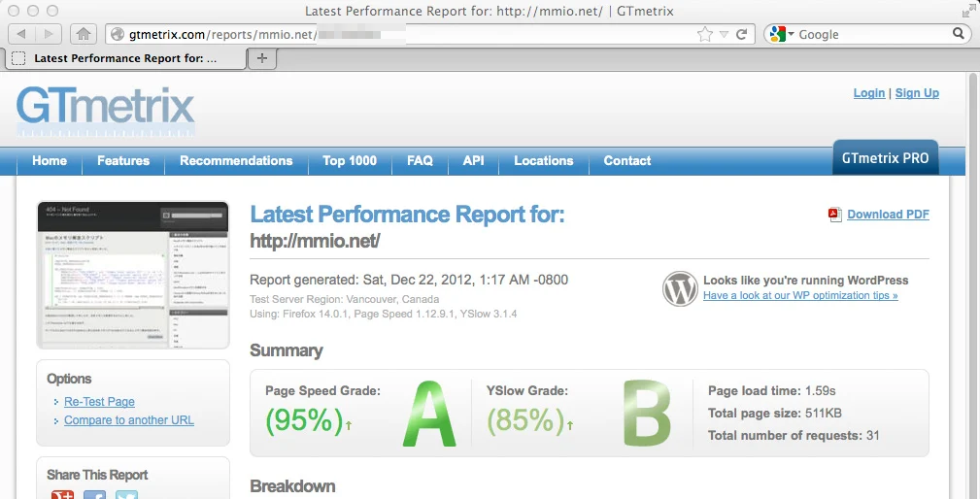Bookmark page with star icon

tap(705, 34)
